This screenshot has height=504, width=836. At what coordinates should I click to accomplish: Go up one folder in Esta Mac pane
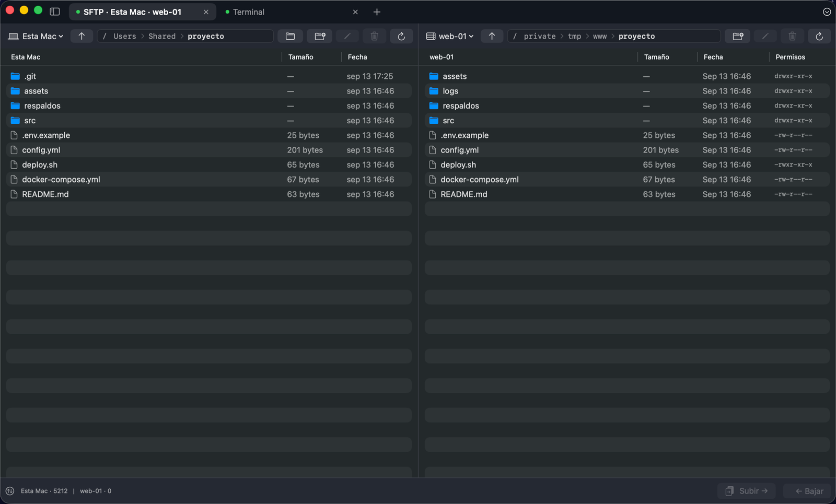(82, 36)
